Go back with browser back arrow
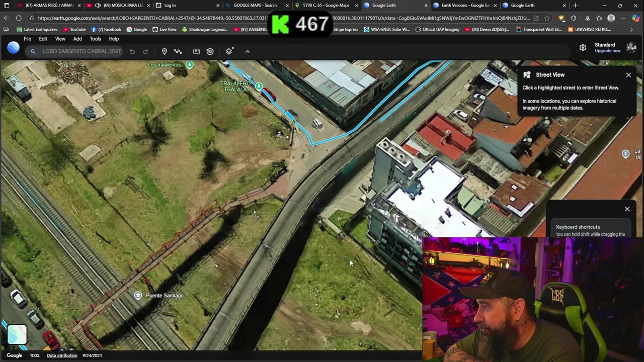The height and width of the screenshot is (362, 644). (6, 18)
